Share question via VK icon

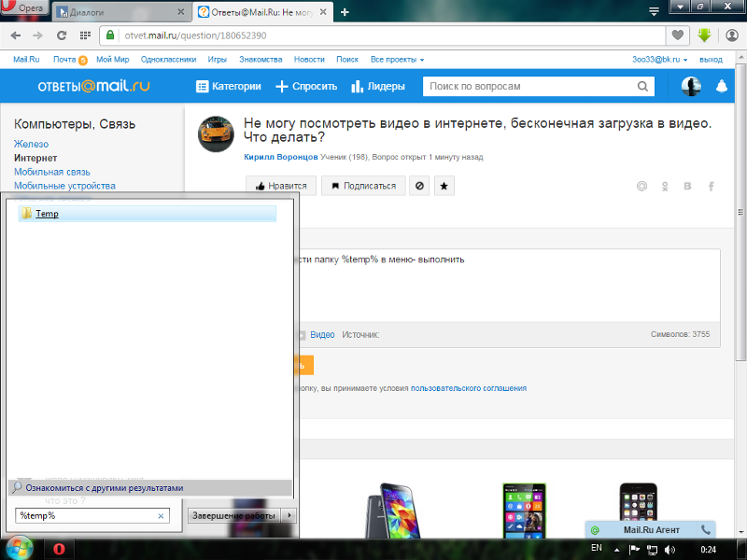pyautogui.click(x=687, y=186)
